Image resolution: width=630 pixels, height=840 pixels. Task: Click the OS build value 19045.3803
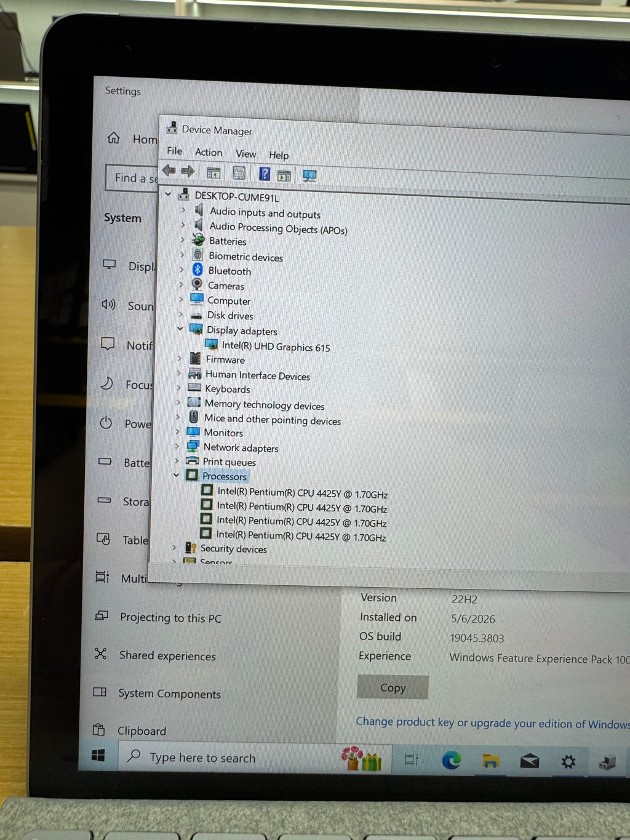point(477,638)
